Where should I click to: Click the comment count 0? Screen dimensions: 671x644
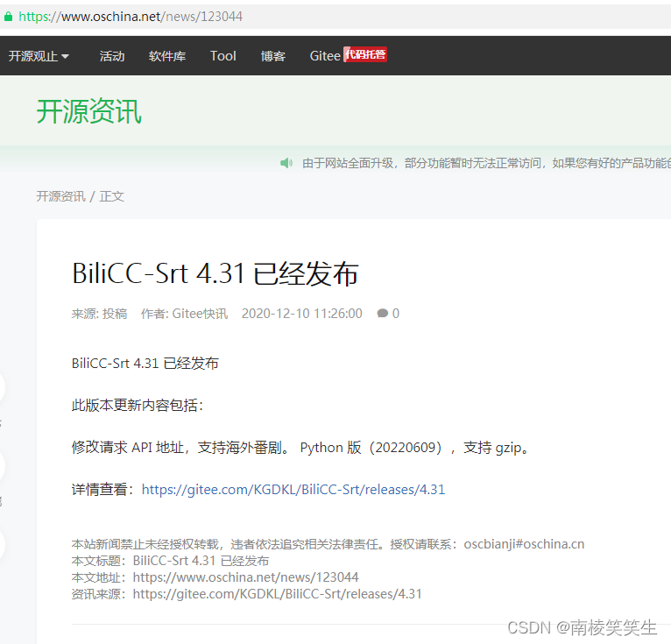pos(396,314)
